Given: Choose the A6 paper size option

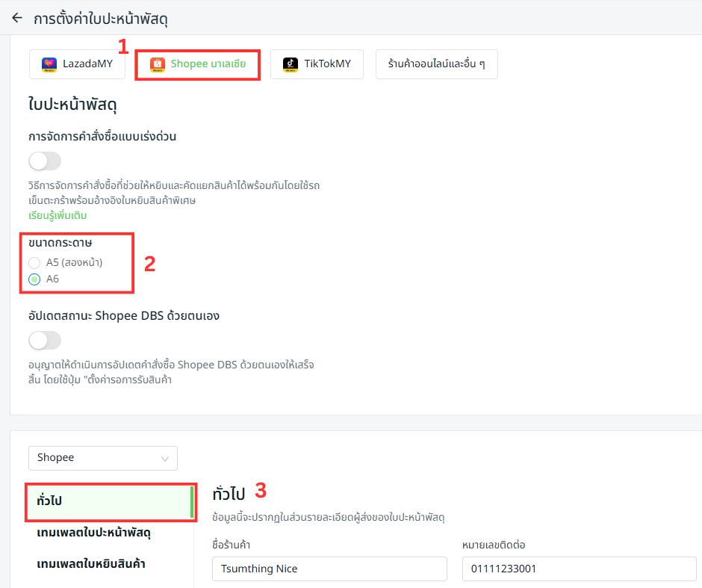Looking at the screenshot, I should pos(34,279).
